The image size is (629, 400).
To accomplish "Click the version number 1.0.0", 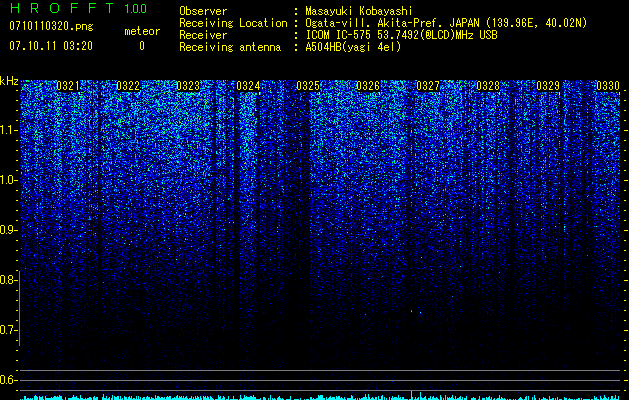I will pyautogui.click(x=136, y=9).
